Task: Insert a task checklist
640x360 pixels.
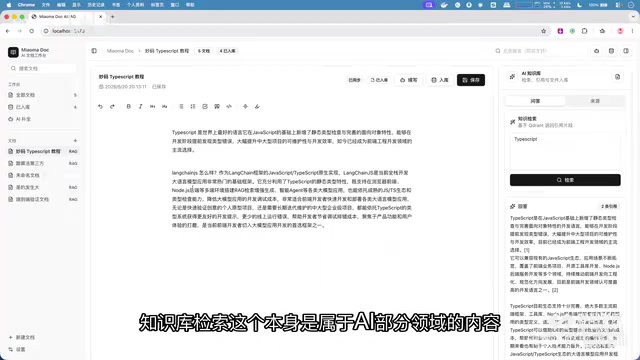Action: coord(205,107)
